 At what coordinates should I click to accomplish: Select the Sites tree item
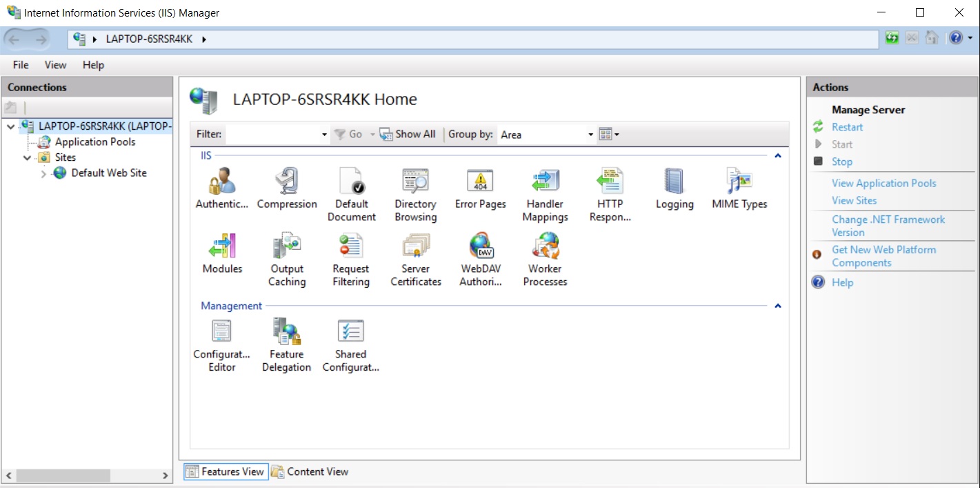[66, 157]
